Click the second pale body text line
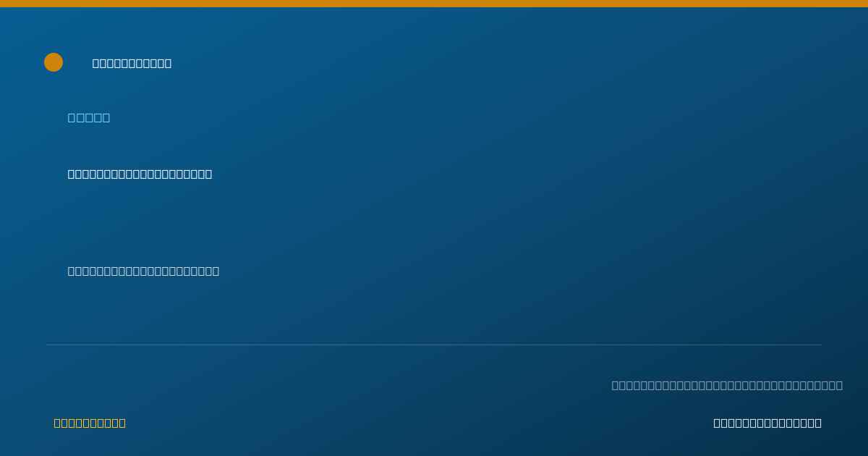The width and height of the screenshot is (868, 456). coord(143,271)
